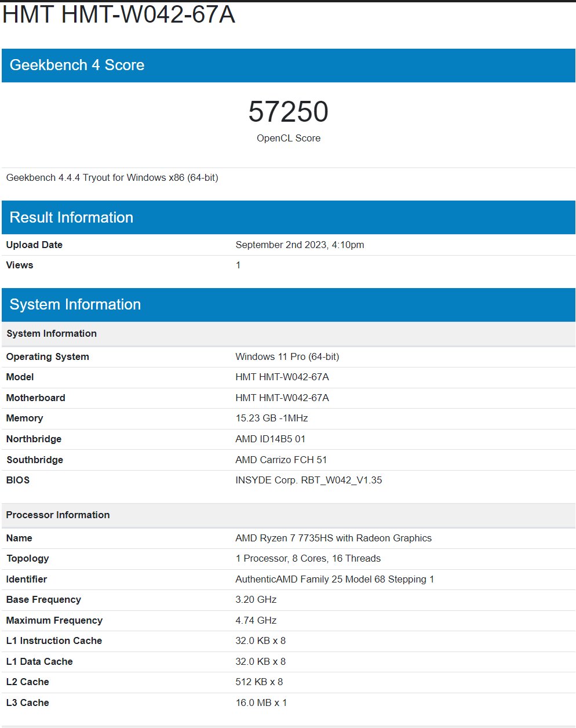Click the Model row label

tap(20, 377)
